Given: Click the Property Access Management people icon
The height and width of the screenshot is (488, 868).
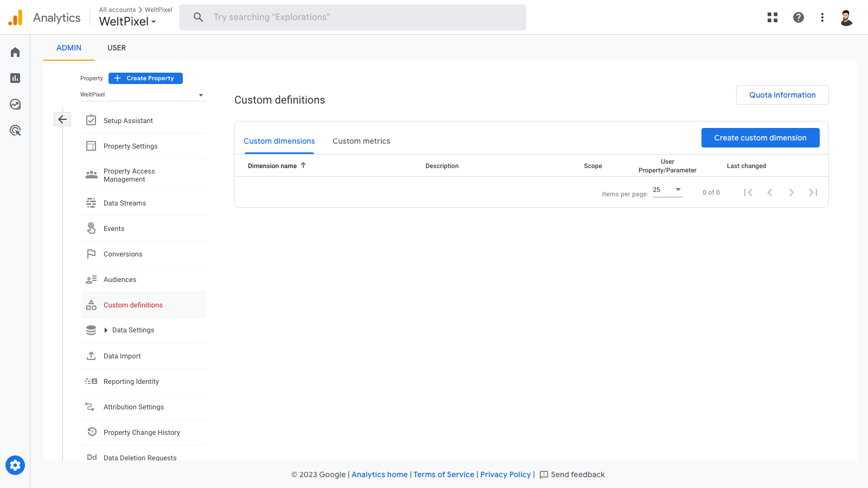Looking at the screenshot, I should point(91,175).
